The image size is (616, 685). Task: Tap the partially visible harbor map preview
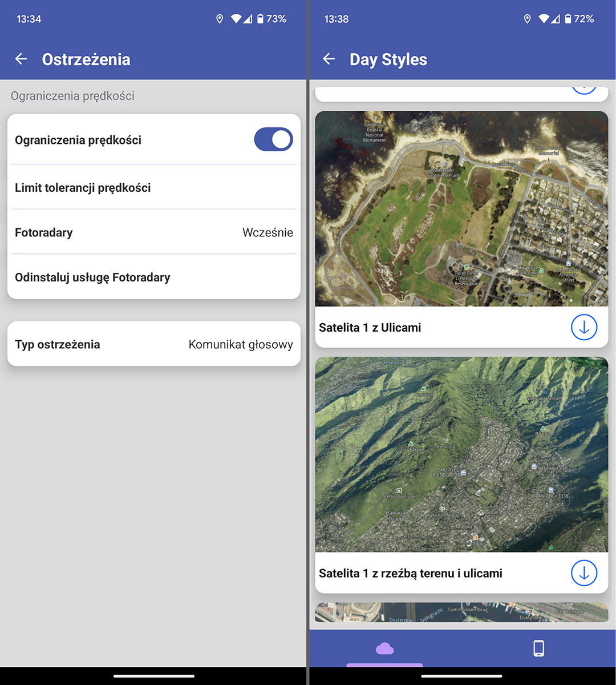click(x=461, y=613)
